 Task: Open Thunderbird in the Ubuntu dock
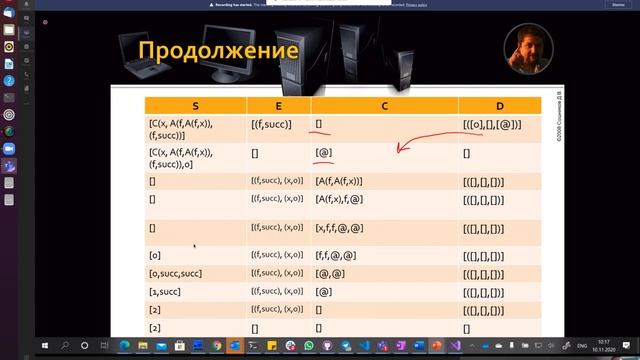click(x=9, y=13)
